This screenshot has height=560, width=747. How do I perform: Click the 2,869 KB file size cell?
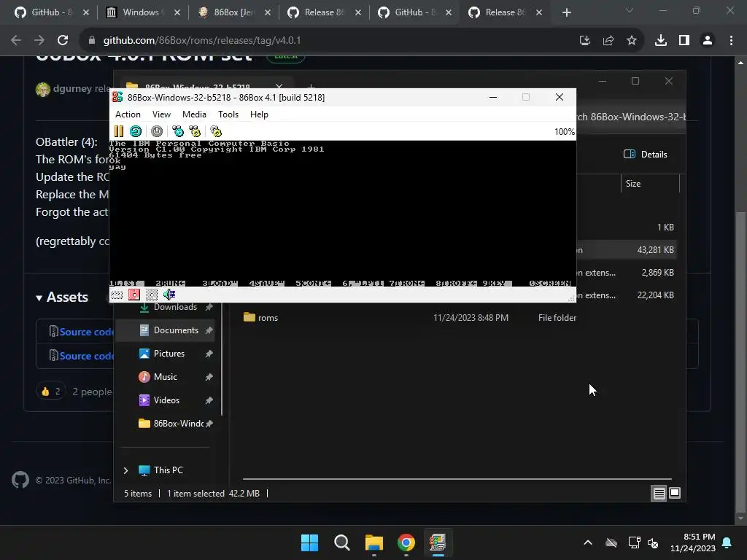point(657,273)
